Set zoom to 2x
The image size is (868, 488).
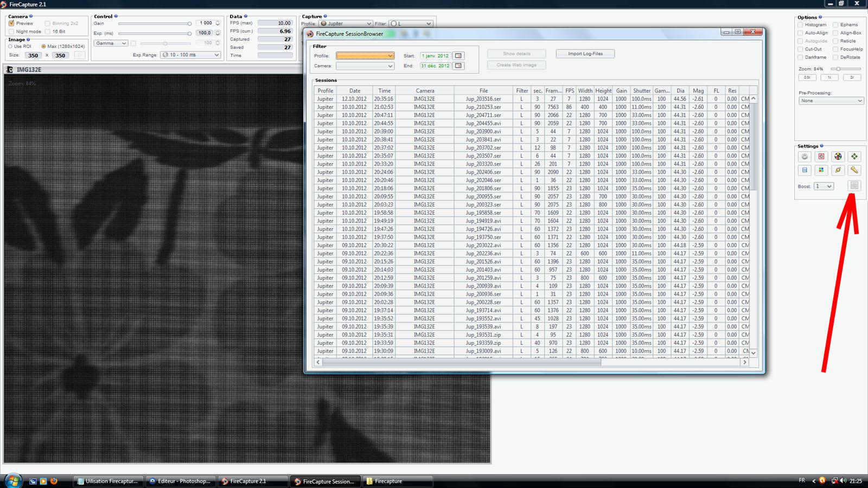pos(852,78)
